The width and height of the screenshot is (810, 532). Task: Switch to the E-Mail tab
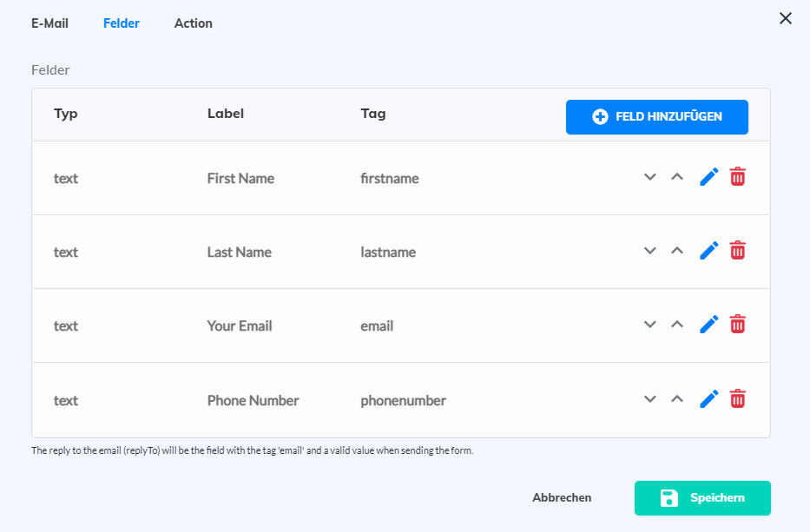click(x=49, y=23)
